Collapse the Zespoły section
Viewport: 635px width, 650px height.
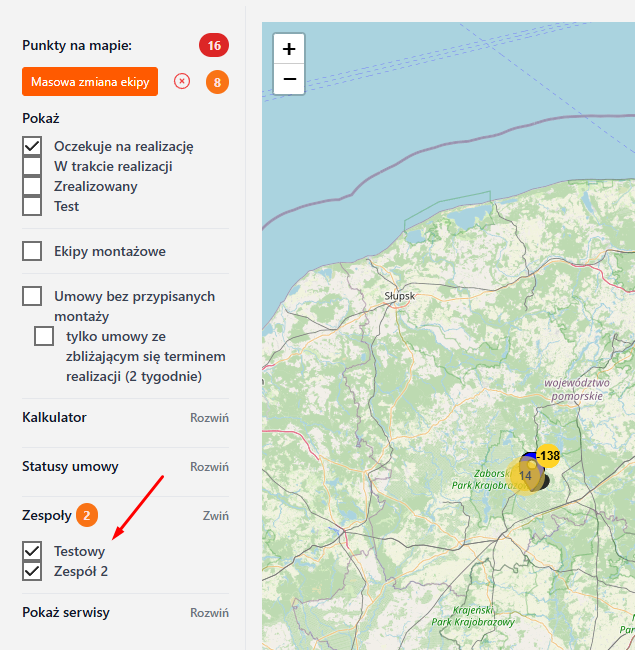tap(217, 516)
